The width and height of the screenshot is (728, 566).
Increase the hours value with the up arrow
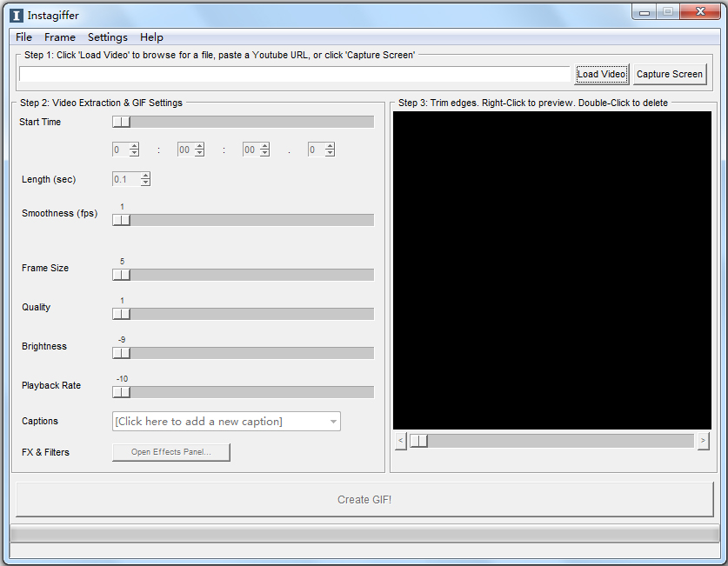[x=133, y=145]
